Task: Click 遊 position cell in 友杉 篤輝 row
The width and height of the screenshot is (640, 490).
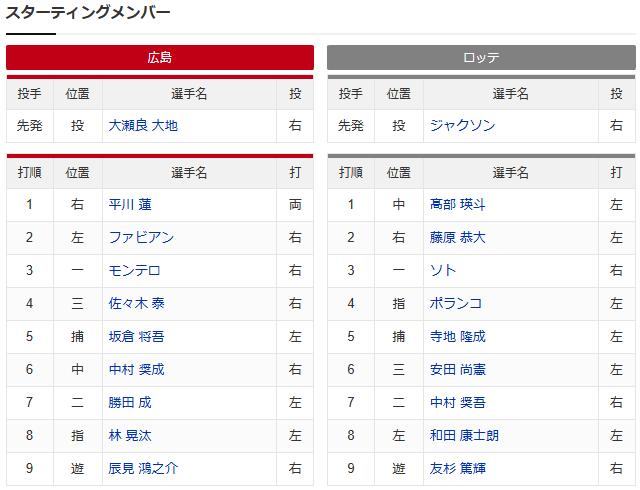Action: [399, 468]
